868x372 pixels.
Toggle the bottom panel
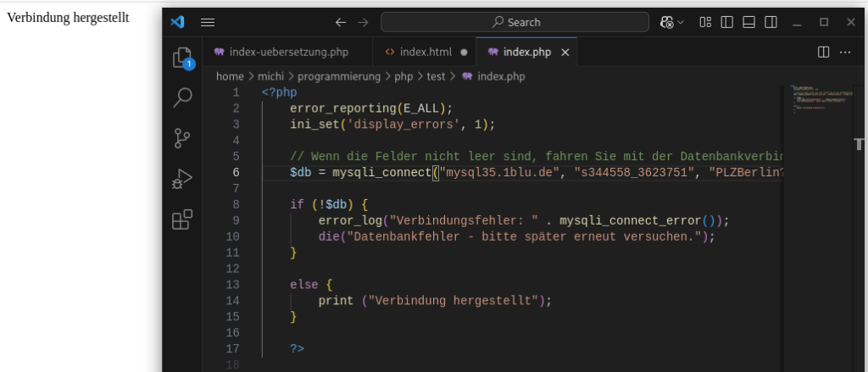tap(749, 22)
